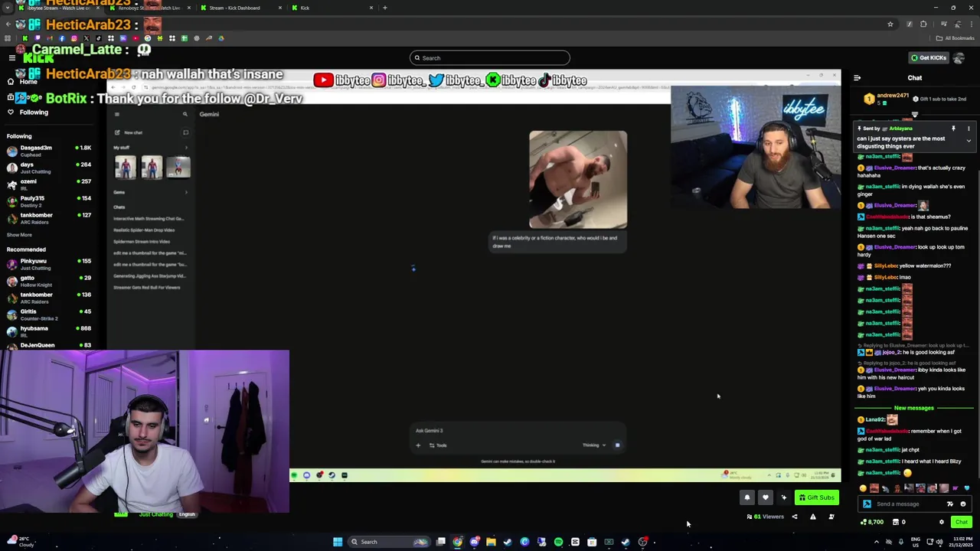Stop Gemini response with the blue button
This screenshot has height=551, width=980.
617,445
